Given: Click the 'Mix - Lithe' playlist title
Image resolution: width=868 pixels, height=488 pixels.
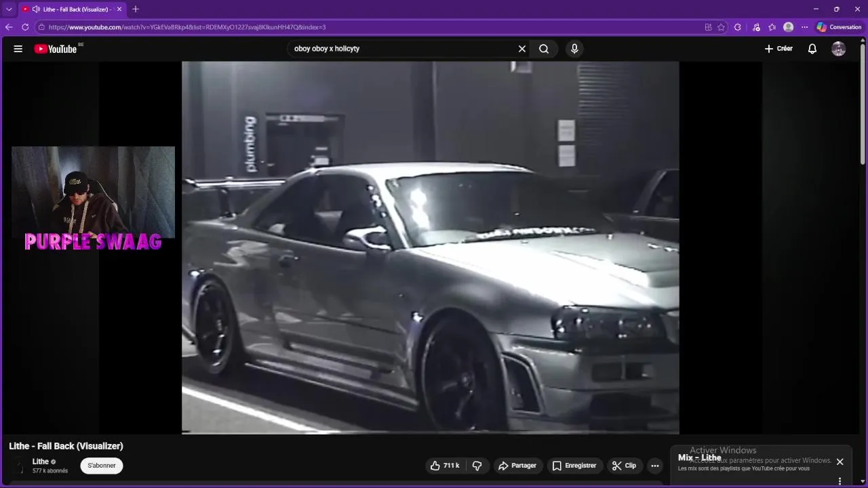Looking at the screenshot, I should [700, 457].
